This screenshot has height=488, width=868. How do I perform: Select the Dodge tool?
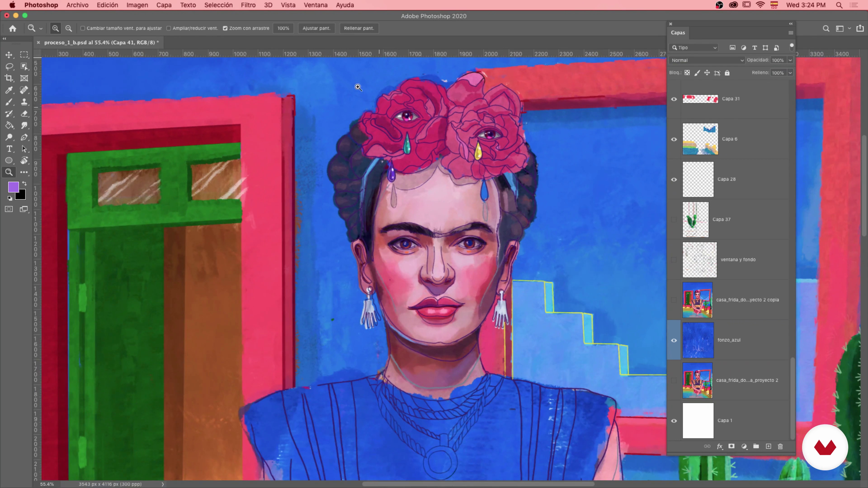pyautogui.click(x=9, y=137)
